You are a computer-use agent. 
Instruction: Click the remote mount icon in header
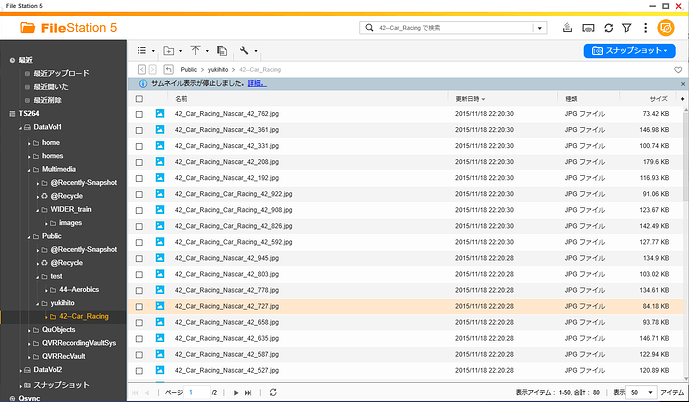(x=586, y=27)
